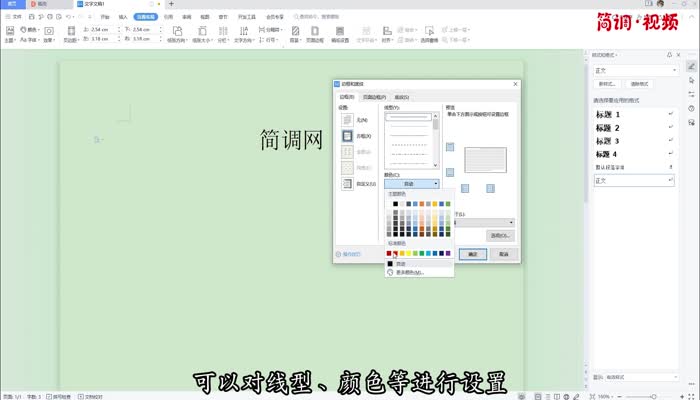Open the 文件 file menu
The height and width of the screenshot is (400, 700).
(x=14, y=17)
